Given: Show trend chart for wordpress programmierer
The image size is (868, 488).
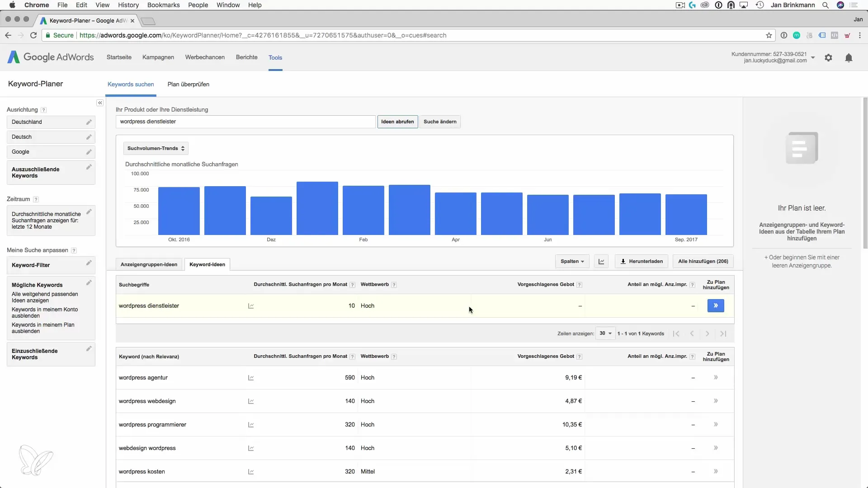Looking at the screenshot, I should tap(251, 425).
